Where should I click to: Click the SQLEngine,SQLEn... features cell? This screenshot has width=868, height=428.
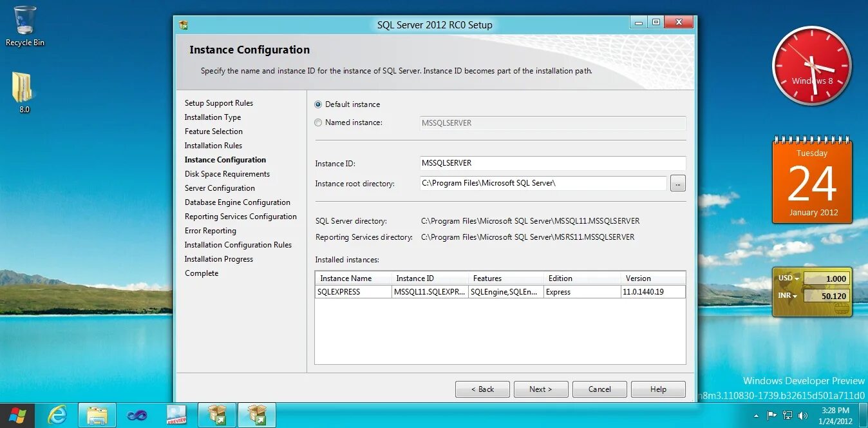(505, 292)
